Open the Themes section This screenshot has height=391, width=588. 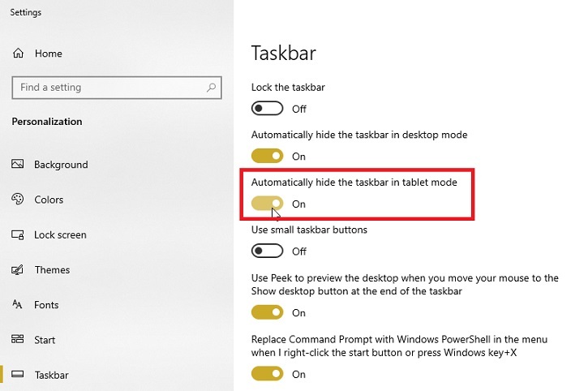[52, 270]
